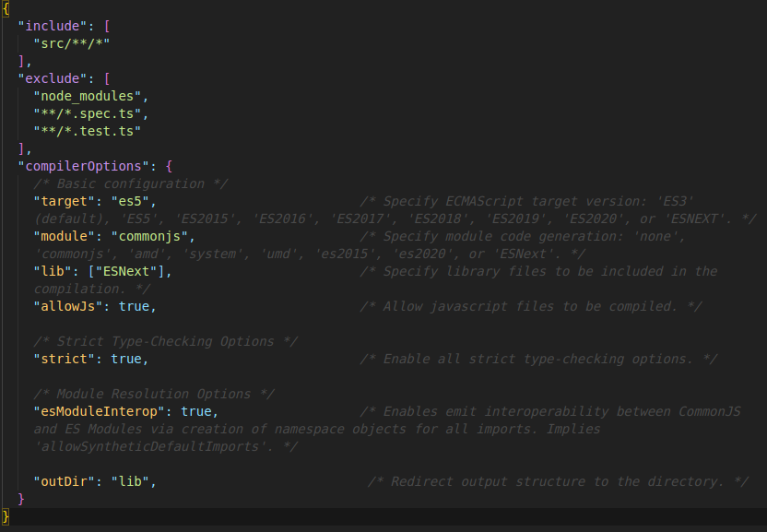Click the Basic configuration comment
The height and width of the screenshot is (532, 767).
[130, 183]
